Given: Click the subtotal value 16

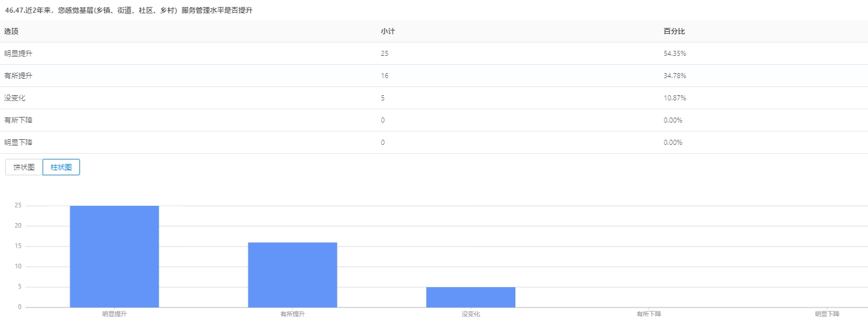Looking at the screenshot, I should click(384, 76).
